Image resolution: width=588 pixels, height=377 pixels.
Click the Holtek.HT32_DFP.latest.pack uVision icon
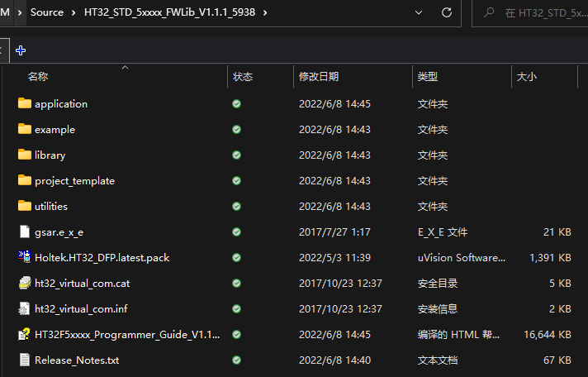click(25, 257)
